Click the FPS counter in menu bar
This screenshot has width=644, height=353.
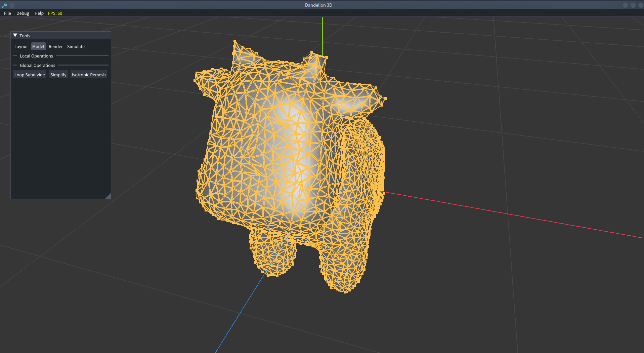(55, 13)
